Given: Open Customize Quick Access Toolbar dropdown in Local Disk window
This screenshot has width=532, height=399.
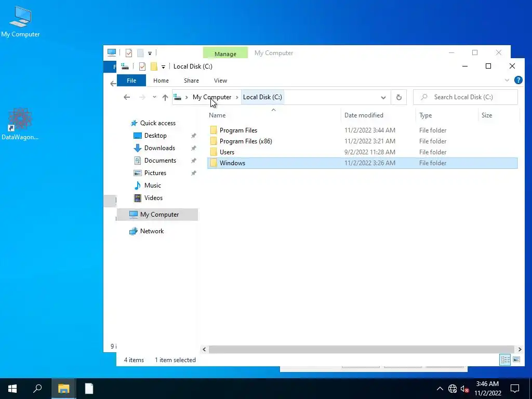Looking at the screenshot, I should pyautogui.click(x=163, y=67).
